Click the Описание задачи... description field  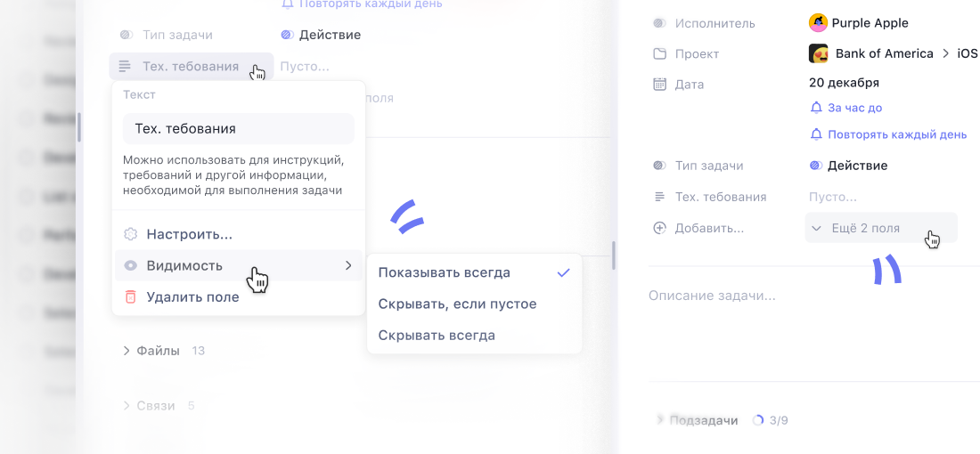712,296
